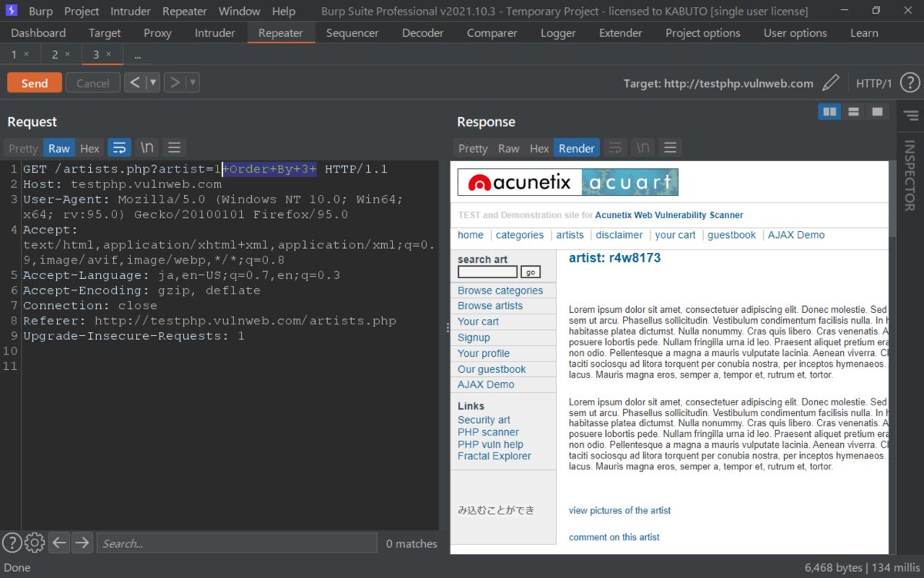Switch to Comparer tab
Screen dimensions: 924x578
pos(492,33)
